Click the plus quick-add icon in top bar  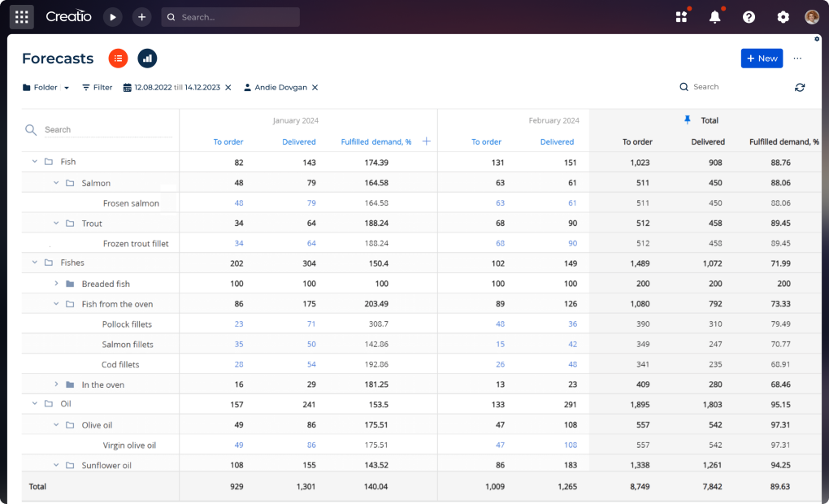(141, 16)
